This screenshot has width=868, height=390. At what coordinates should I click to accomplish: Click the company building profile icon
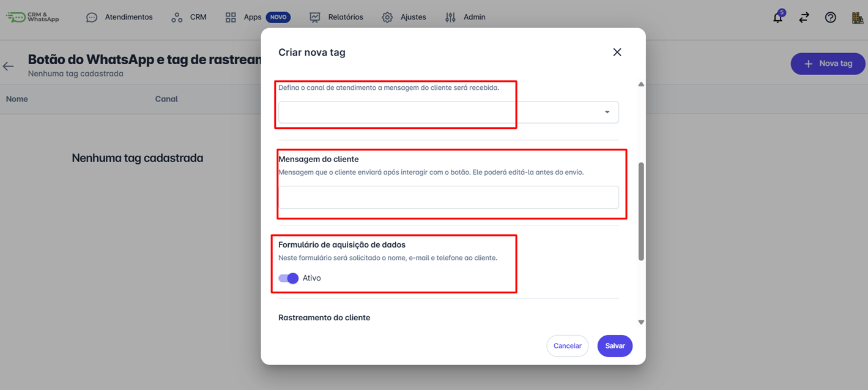[x=857, y=18]
